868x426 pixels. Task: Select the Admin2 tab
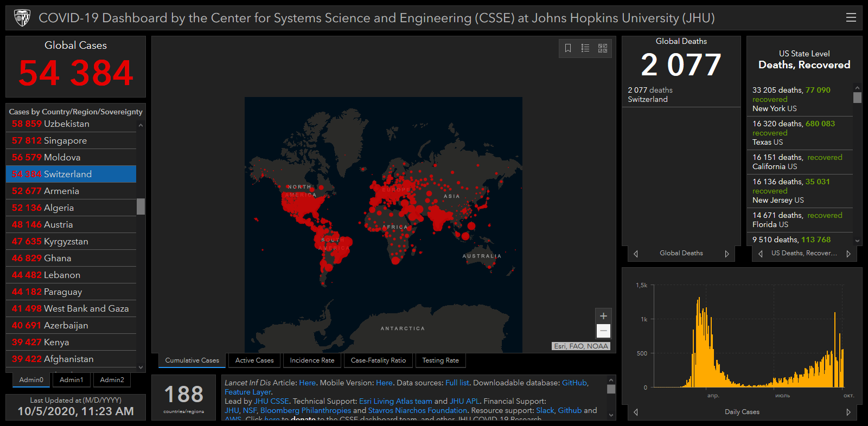click(x=112, y=380)
